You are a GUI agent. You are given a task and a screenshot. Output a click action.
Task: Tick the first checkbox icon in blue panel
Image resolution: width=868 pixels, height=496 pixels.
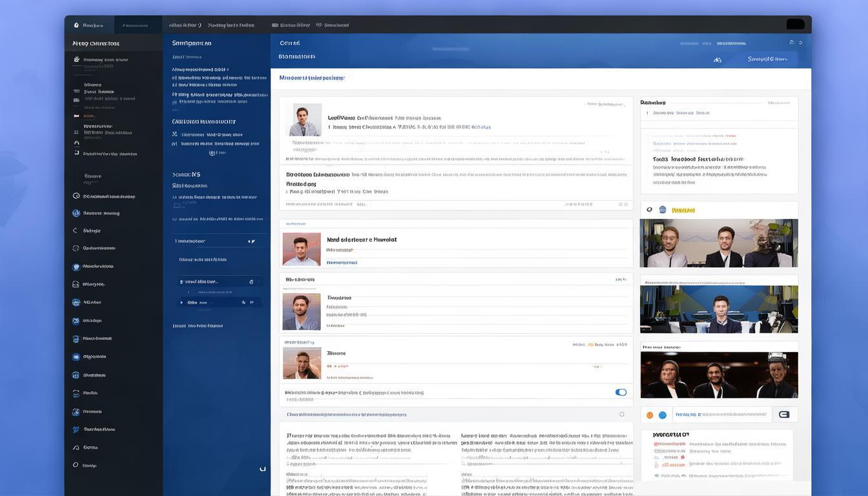point(175,134)
